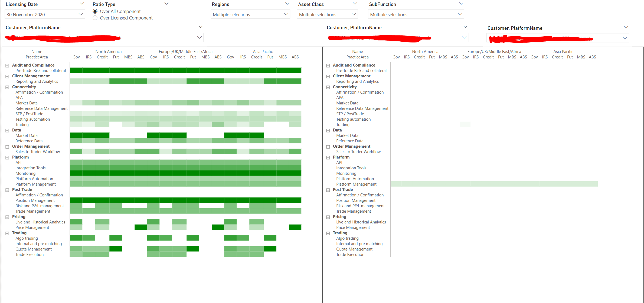
Task: Collapse the Platform group in left matrix
Action: 7,157
